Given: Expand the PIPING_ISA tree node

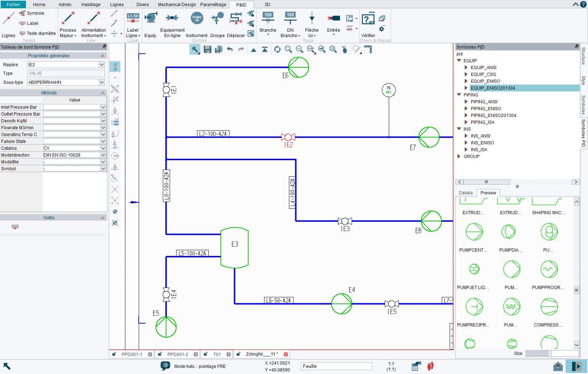Looking at the screenshot, I should [466, 122].
